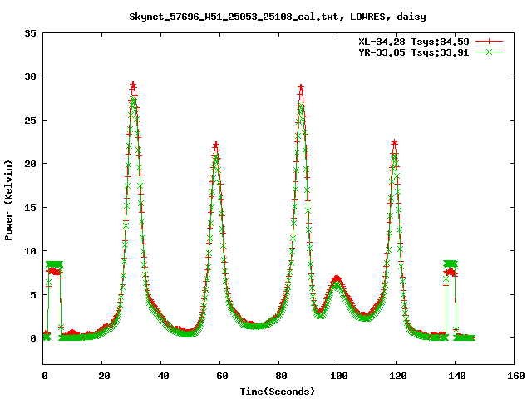Click x-axis tick label 100
Screen dimensions: 532x399
coord(339,376)
